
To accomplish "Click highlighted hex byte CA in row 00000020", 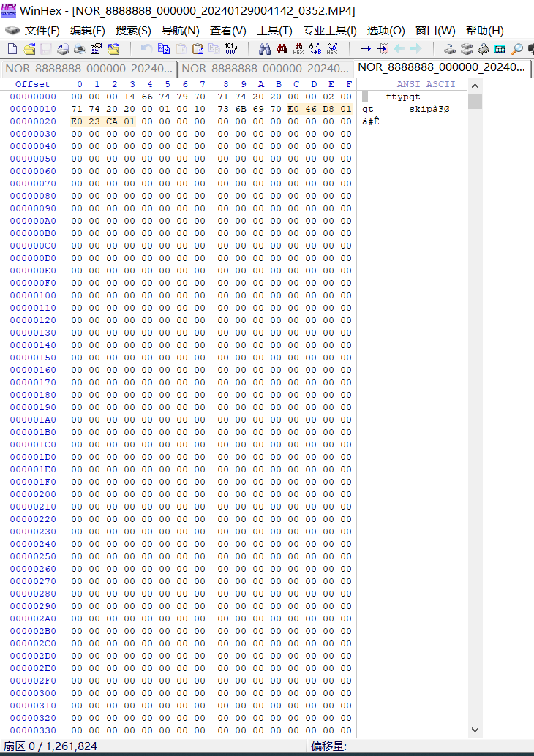I will tap(112, 121).
